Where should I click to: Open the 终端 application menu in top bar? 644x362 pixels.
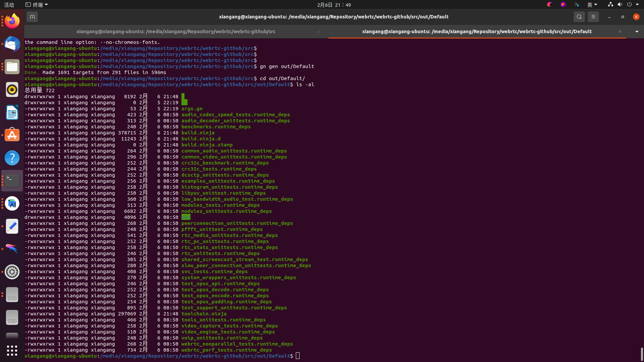tap(37, 5)
